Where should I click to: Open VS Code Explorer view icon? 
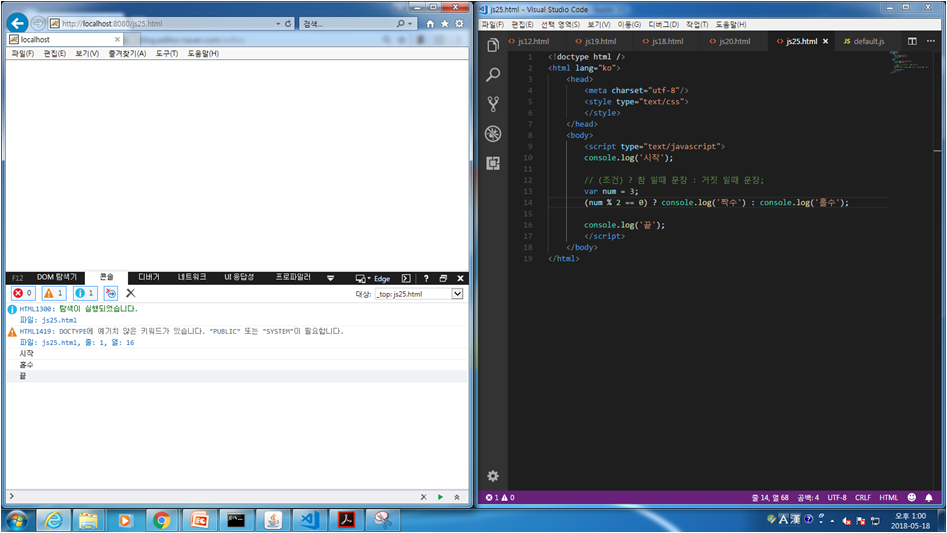click(x=493, y=45)
